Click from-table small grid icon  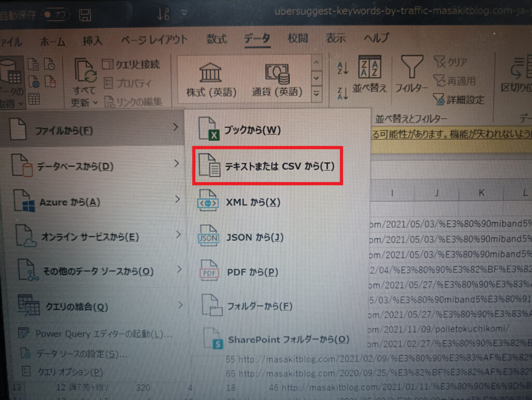pos(34,99)
